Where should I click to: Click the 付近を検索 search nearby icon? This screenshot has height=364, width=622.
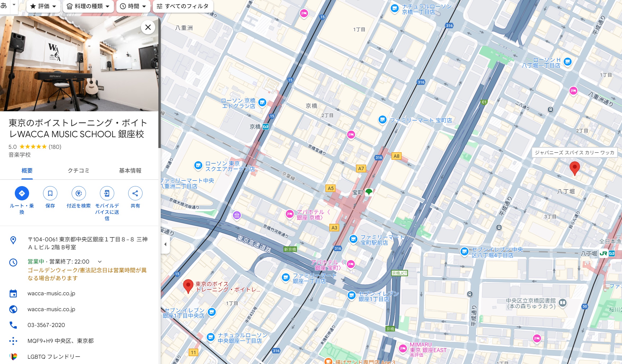tap(79, 193)
